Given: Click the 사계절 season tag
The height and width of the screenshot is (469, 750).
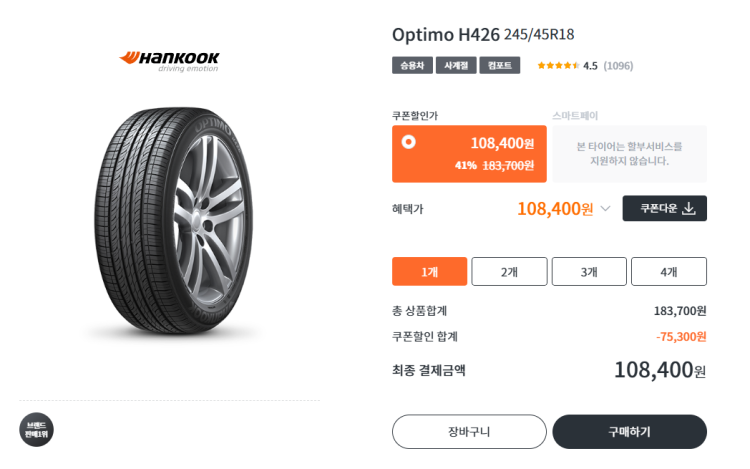Looking at the screenshot, I should click(x=455, y=66).
